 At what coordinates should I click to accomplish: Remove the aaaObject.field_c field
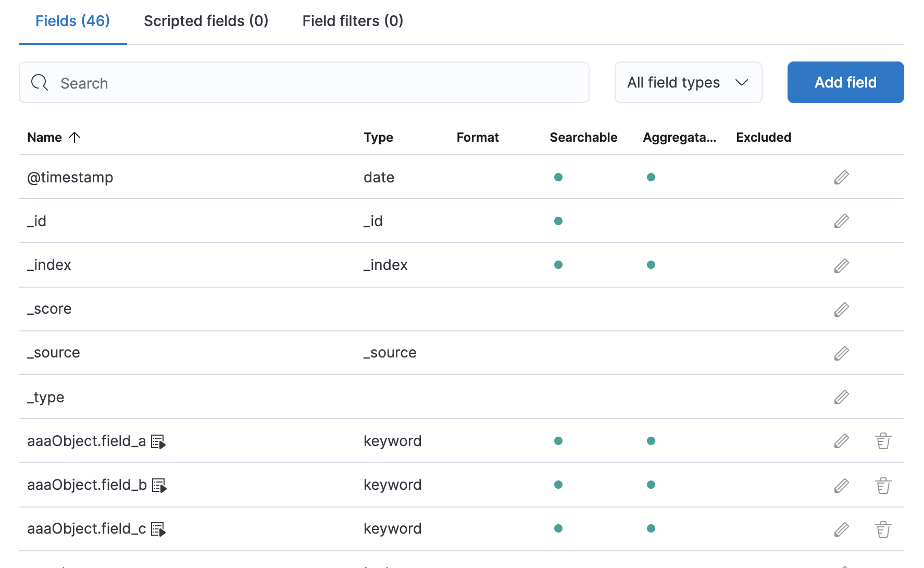[883, 529]
